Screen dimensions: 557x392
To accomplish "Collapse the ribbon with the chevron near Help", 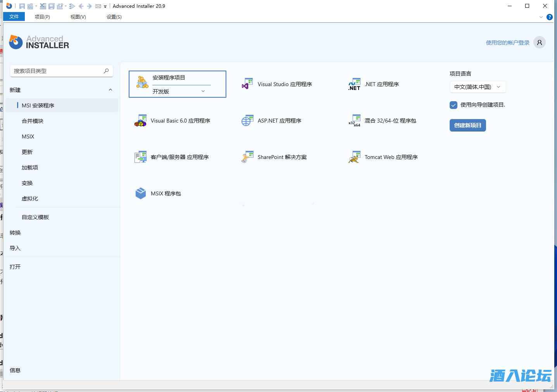I will 541,17.
